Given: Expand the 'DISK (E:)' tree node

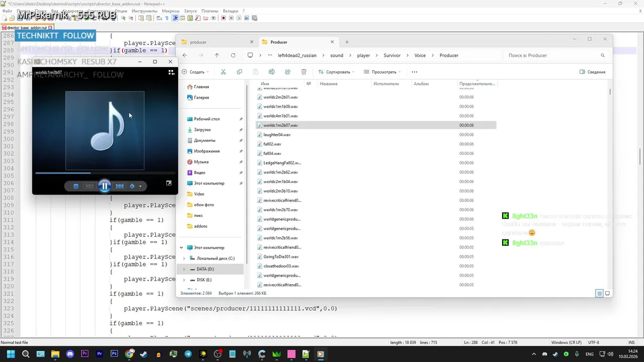Looking at the screenshot, I should tap(184, 280).
